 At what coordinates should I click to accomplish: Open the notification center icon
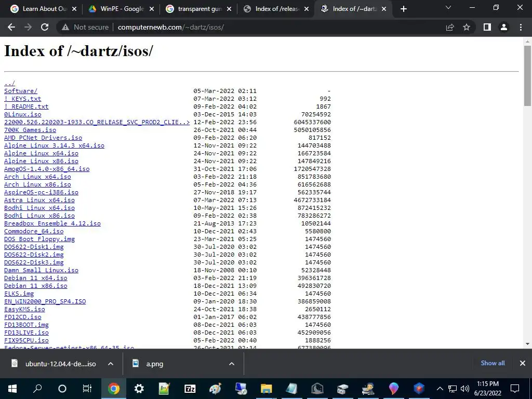coord(515,389)
